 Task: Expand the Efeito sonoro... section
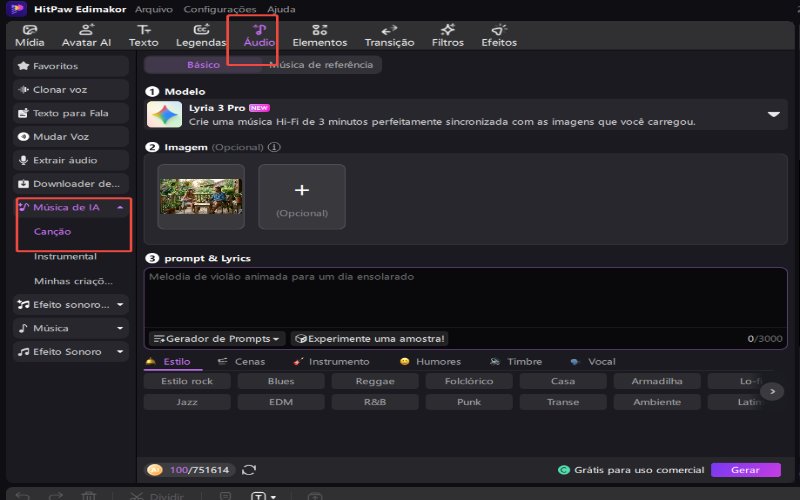(120, 305)
